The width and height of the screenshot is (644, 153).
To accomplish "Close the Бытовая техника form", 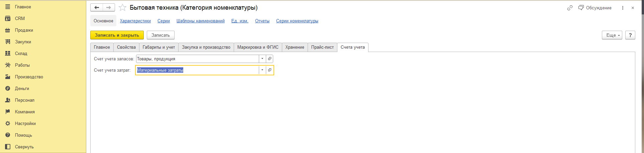I will 633,8.
